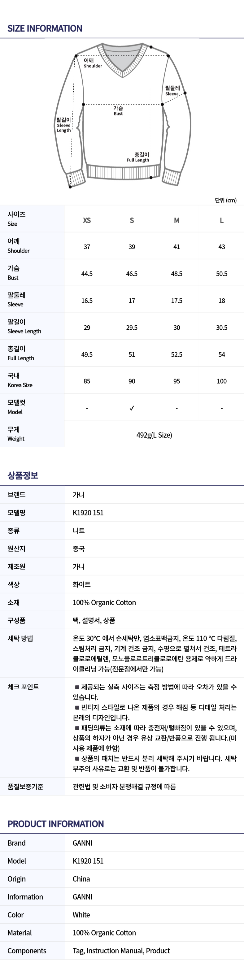
Task: Click the Korean model number K1920 151
Action: pyautogui.click(x=88, y=513)
